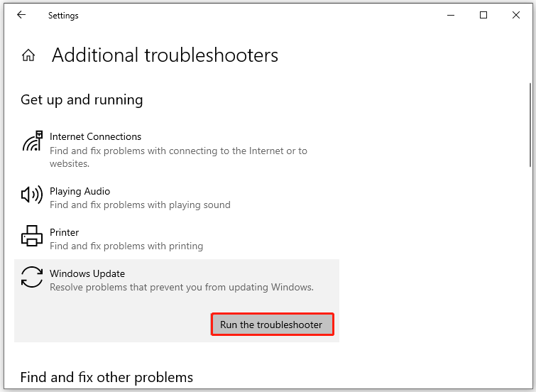Screen dimensions: 536x392
Task: Click the Printer icon
Action: coord(32,236)
